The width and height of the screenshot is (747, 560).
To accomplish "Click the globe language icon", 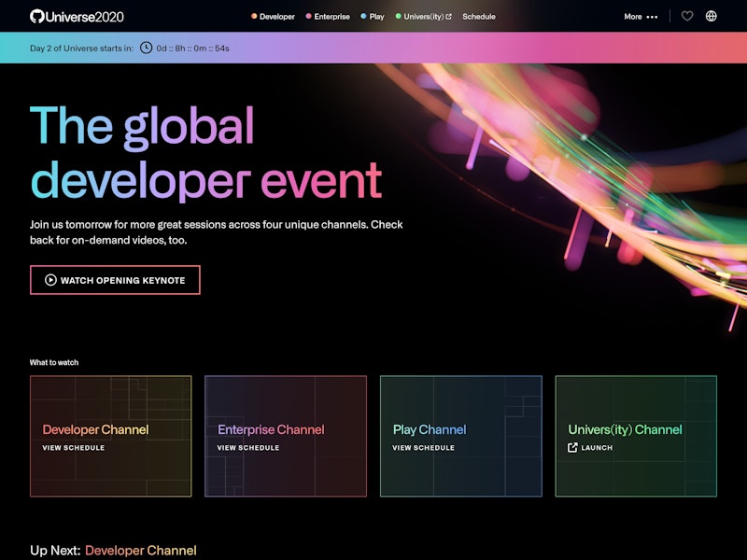I will 712,16.
